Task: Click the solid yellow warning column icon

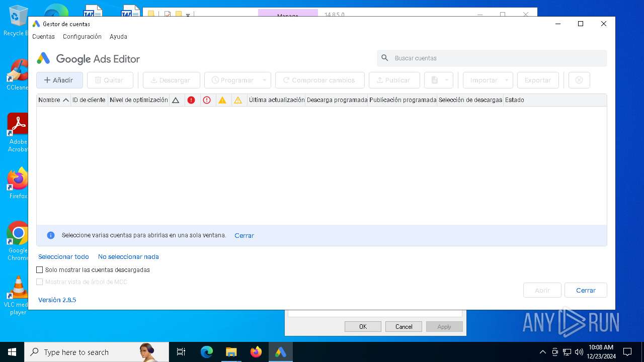Action: tap(222, 100)
